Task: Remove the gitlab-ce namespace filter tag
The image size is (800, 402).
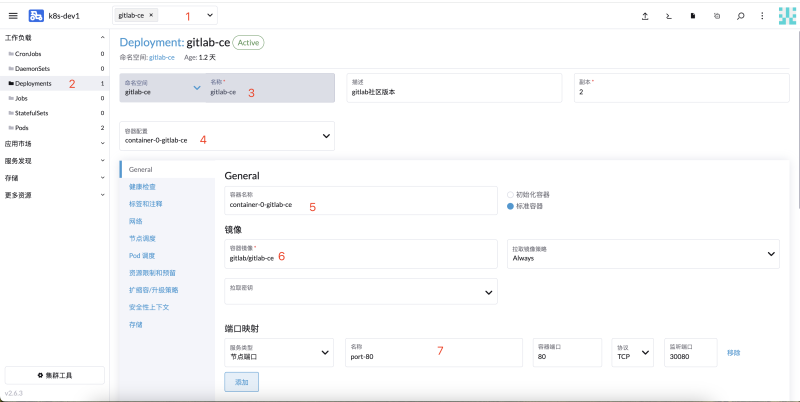Action: (151, 15)
